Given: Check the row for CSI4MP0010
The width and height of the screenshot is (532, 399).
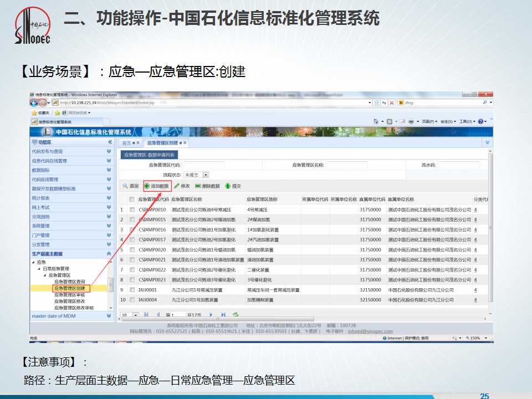Looking at the screenshot, I should pos(132,209).
